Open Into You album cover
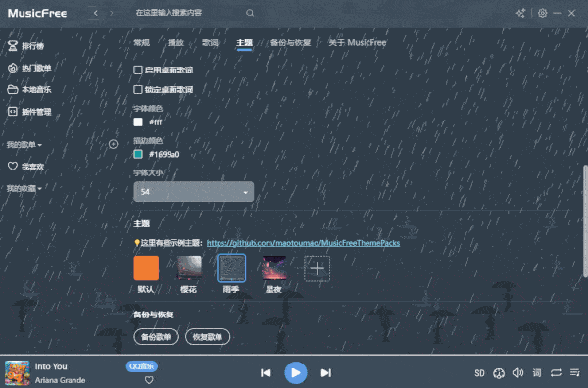Screen dimensions: 588x388 (18, 373)
